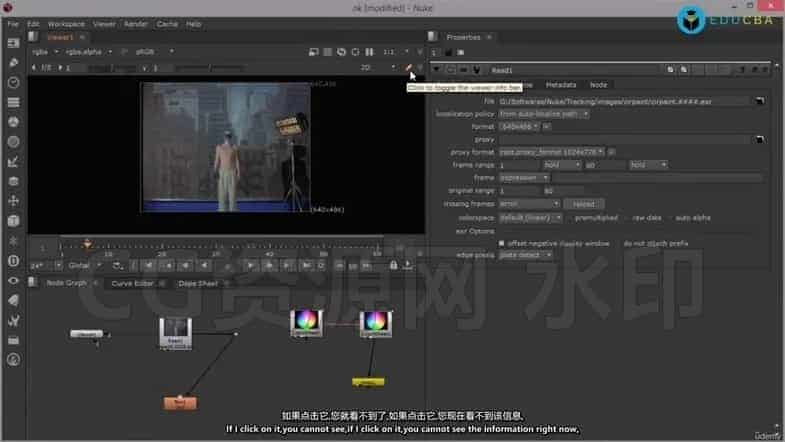Toggle the premultiplied checkbox
Viewport: 785px width, 442px height.
coord(570,218)
